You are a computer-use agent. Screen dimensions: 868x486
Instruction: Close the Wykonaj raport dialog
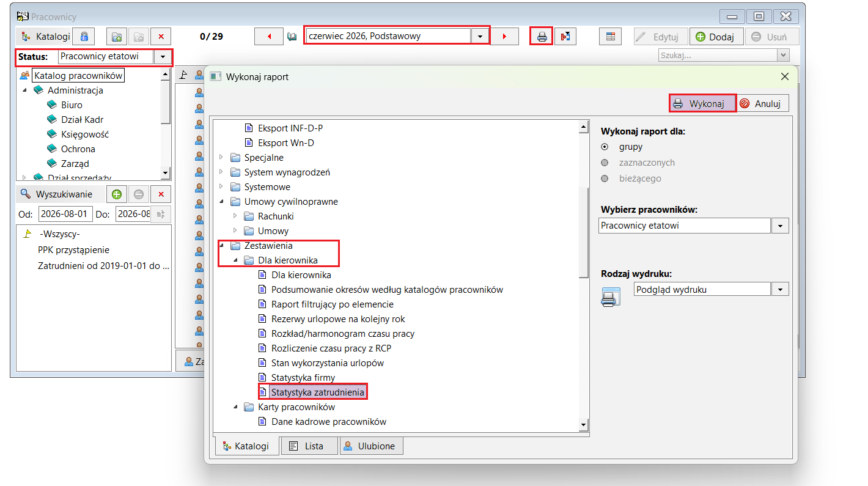[x=785, y=76]
